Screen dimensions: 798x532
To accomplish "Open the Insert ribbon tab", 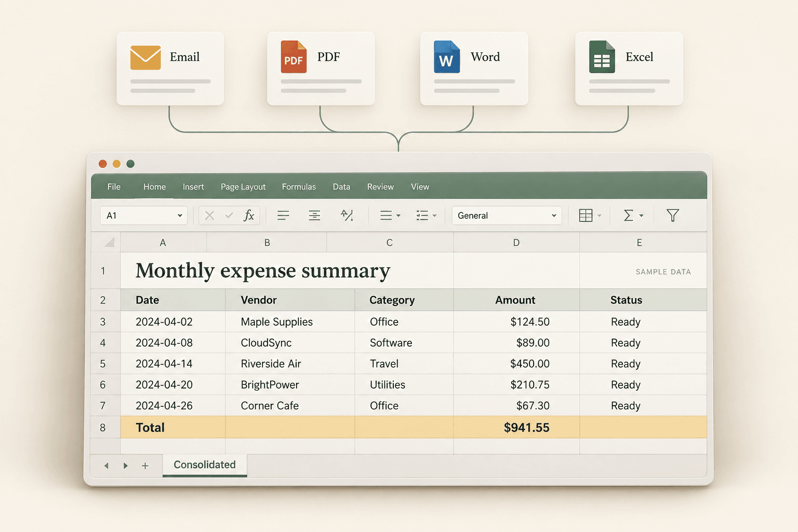I will click(x=193, y=187).
